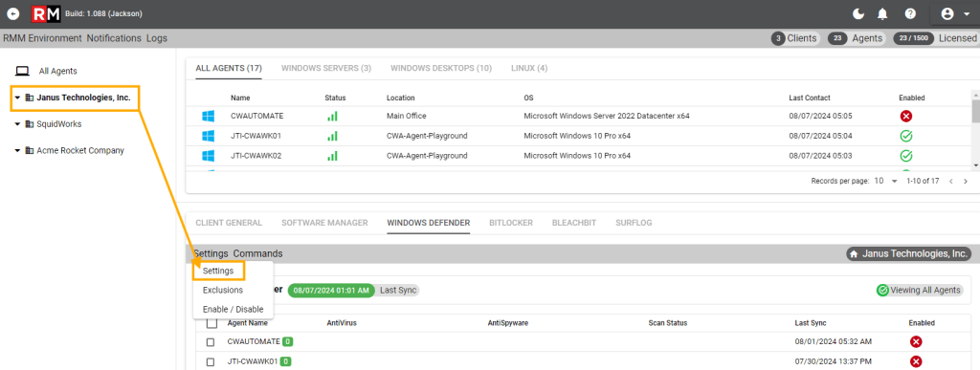The height and width of the screenshot is (370, 980).
Task: Open the SURFLOG tab
Action: click(634, 223)
